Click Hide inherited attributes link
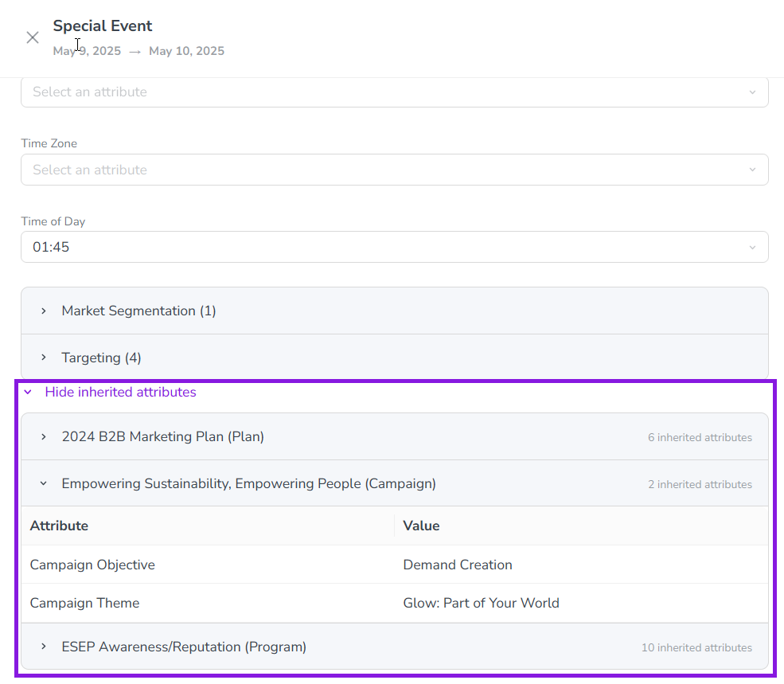 [x=120, y=392]
